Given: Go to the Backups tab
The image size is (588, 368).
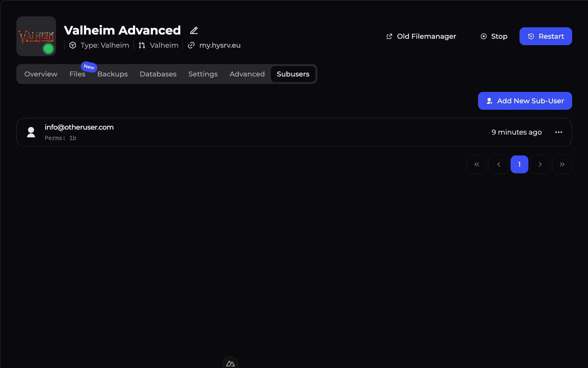Looking at the screenshot, I should (x=112, y=74).
